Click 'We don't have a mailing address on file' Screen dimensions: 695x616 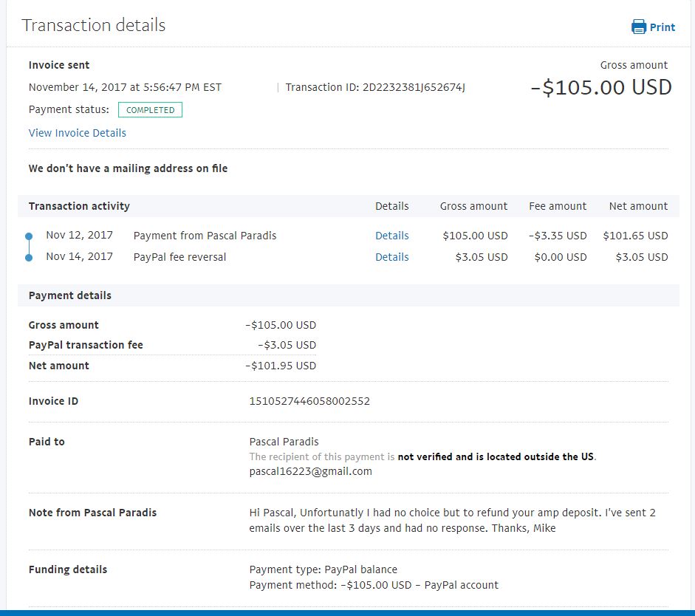(128, 168)
